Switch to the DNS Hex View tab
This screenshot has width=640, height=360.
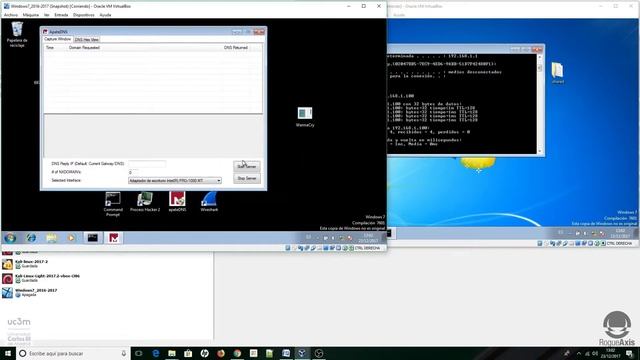pos(87,40)
